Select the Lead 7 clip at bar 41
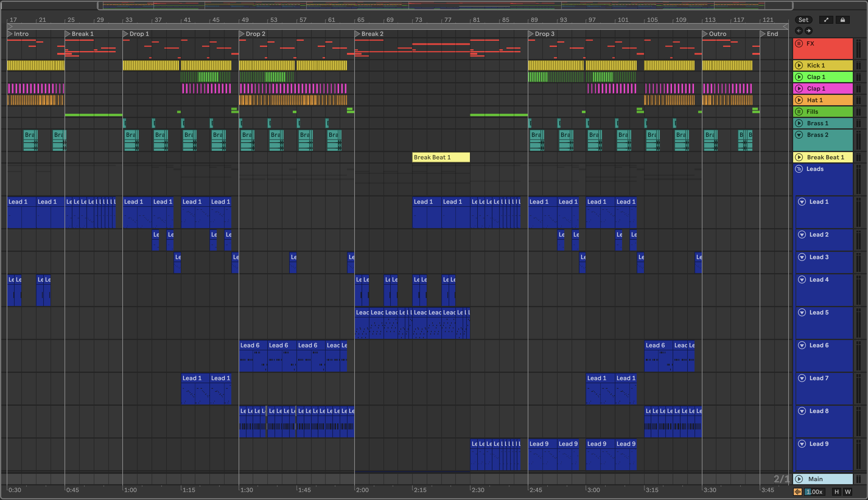868x500 pixels. click(195, 389)
